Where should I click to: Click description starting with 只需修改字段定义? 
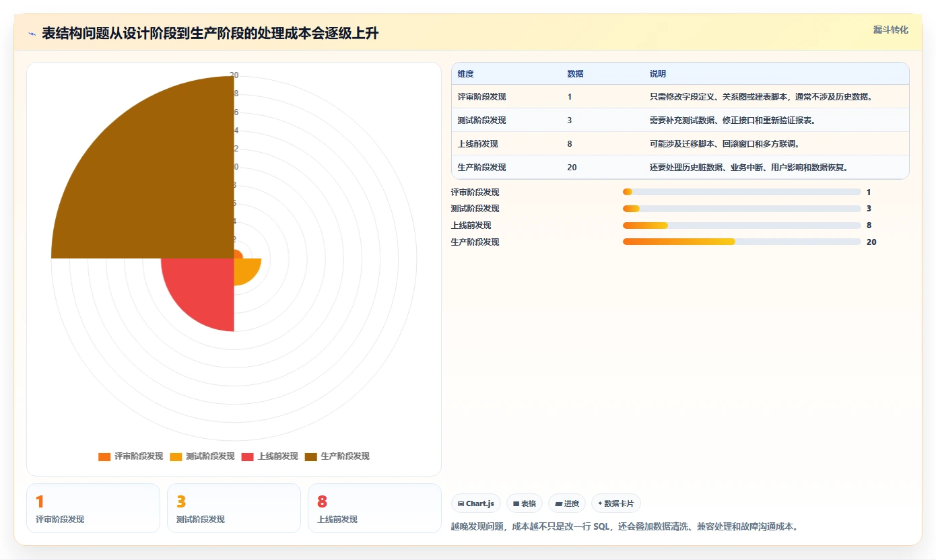[x=761, y=97]
